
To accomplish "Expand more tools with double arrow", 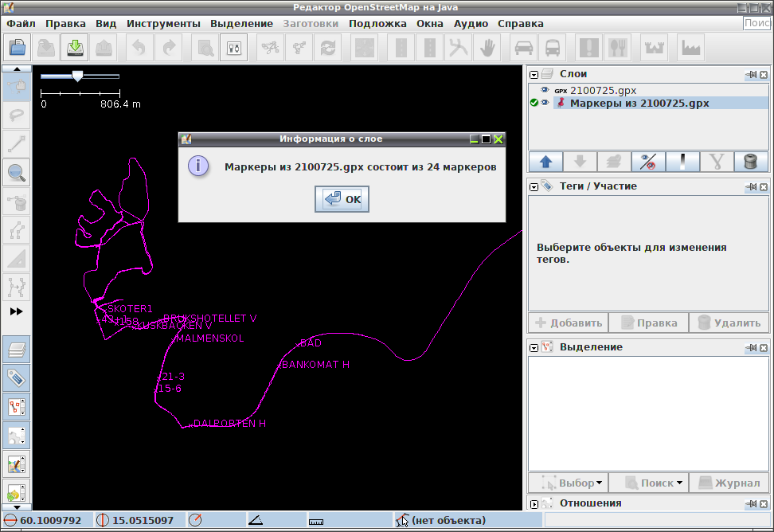I will point(16,311).
